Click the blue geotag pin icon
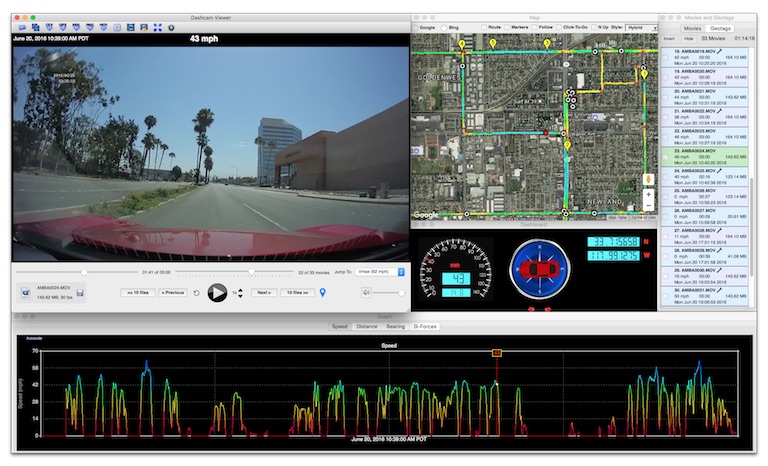Screen dimensions: 768x466 tap(322, 293)
